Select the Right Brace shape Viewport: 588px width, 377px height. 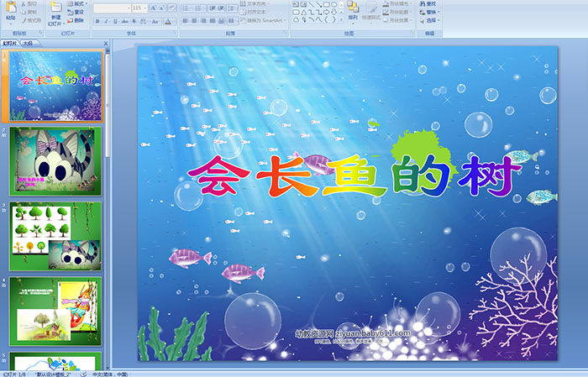[x=333, y=20]
